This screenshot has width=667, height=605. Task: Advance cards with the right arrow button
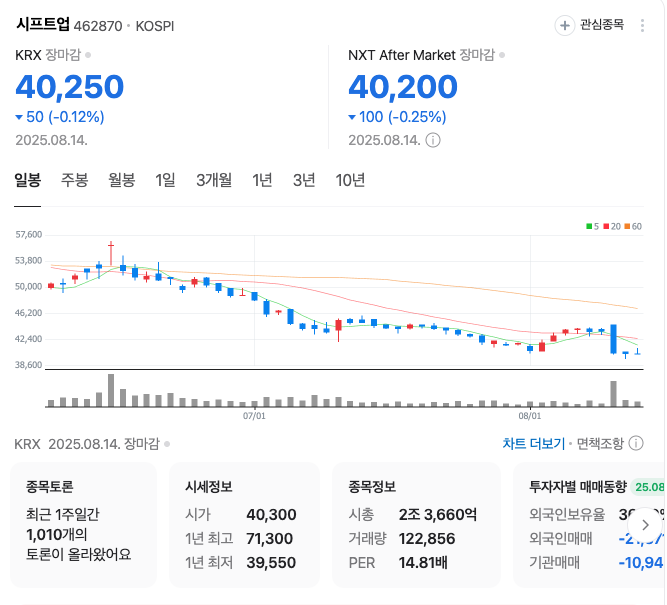click(645, 525)
